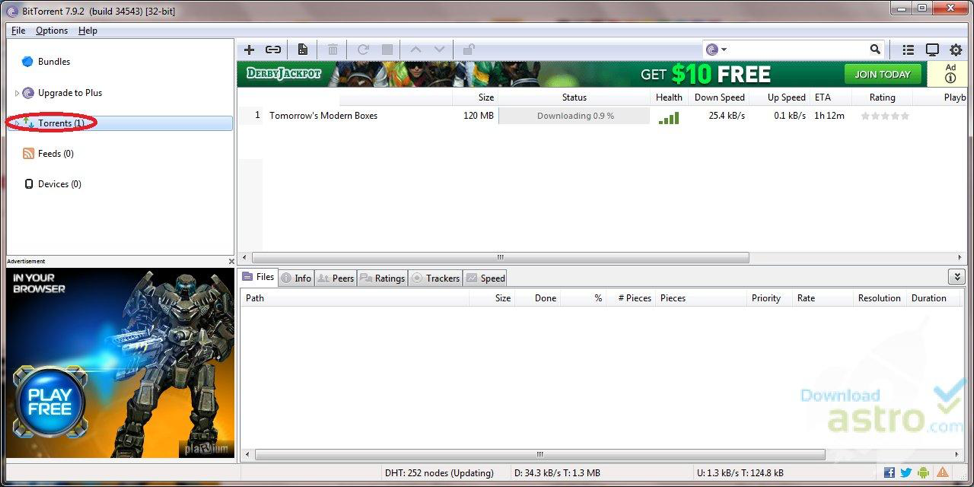This screenshot has height=487, width=974.
Task: Click the Stop torrent square icon
Action: pyautogui.click(x=387, y=50)
